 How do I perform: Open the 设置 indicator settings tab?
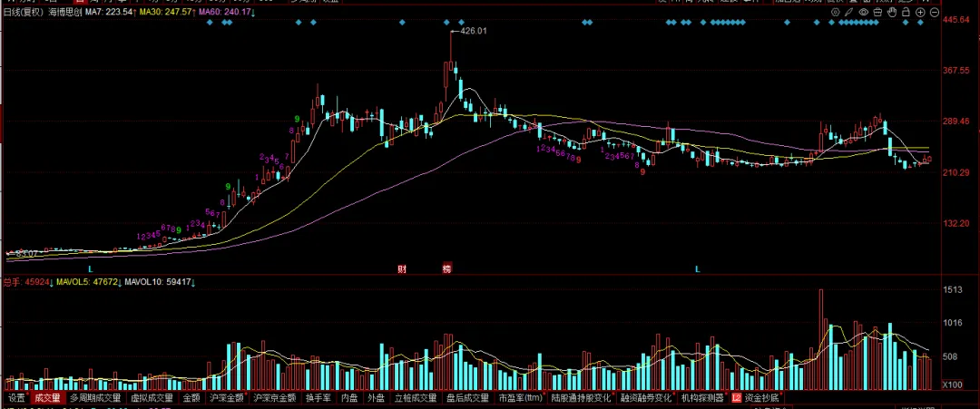[17, 397]
